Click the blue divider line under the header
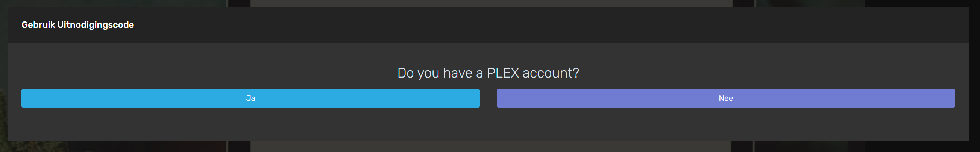The height and width of the screenshot is (152, 980). tap(488, 43)
